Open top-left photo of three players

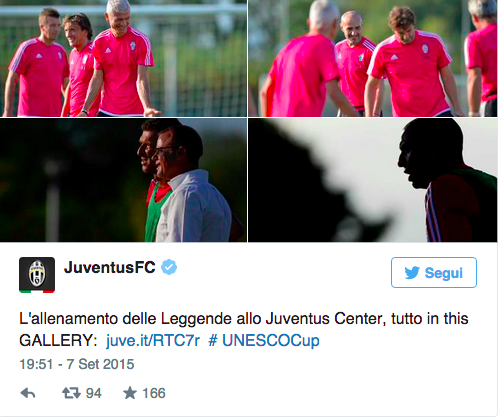tap(123, 58)
